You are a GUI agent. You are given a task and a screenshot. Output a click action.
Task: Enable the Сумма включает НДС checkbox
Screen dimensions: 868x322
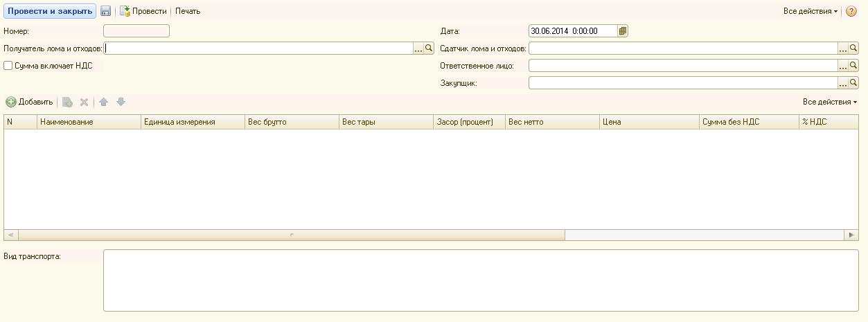click(8, 66)
